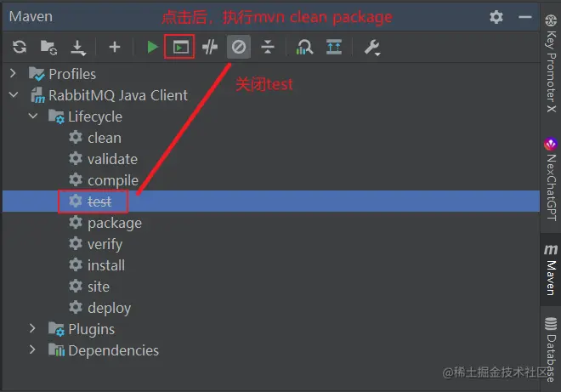This screenshot has height=392, width=561.
Task: Select the validate lifecycle goal
Action: pyautogui.click(x=112, y=159)
